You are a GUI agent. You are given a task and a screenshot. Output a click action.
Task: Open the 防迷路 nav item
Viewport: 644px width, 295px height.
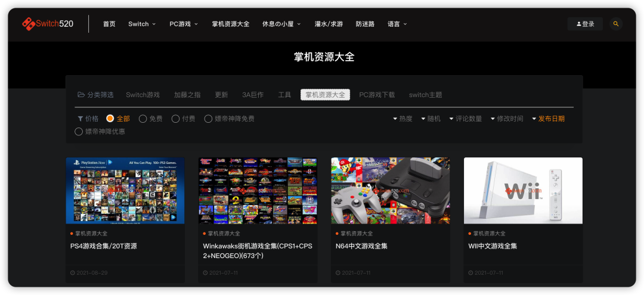[365, 24]
